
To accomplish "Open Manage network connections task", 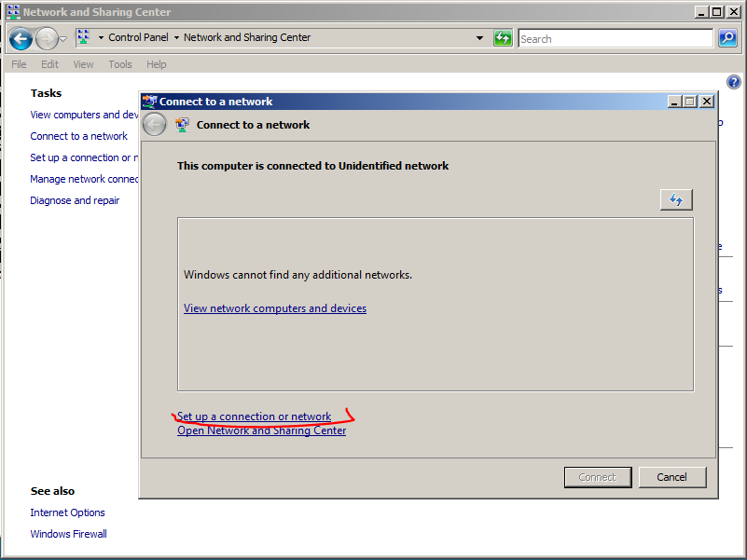I will point(84,179).
